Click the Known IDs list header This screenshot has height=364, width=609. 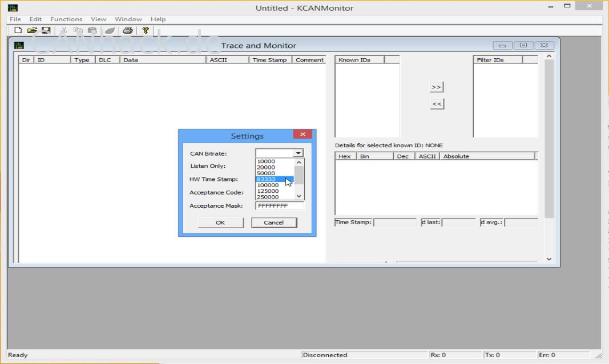tap(360, 60)
